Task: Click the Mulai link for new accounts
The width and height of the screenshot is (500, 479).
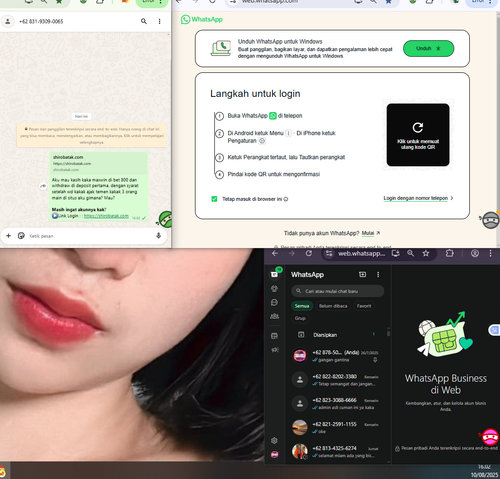Action: click(x=368, y=233)
